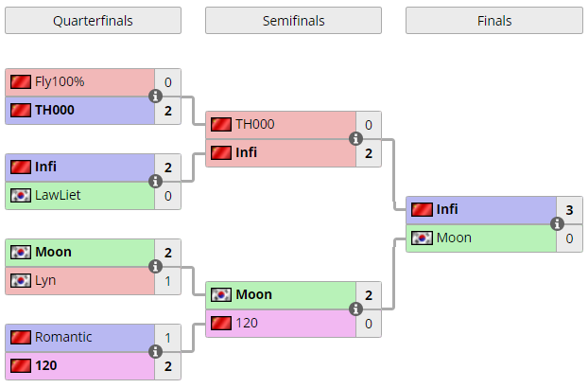Select Lyn in the quarterfinals bracket

click(45, 281)
